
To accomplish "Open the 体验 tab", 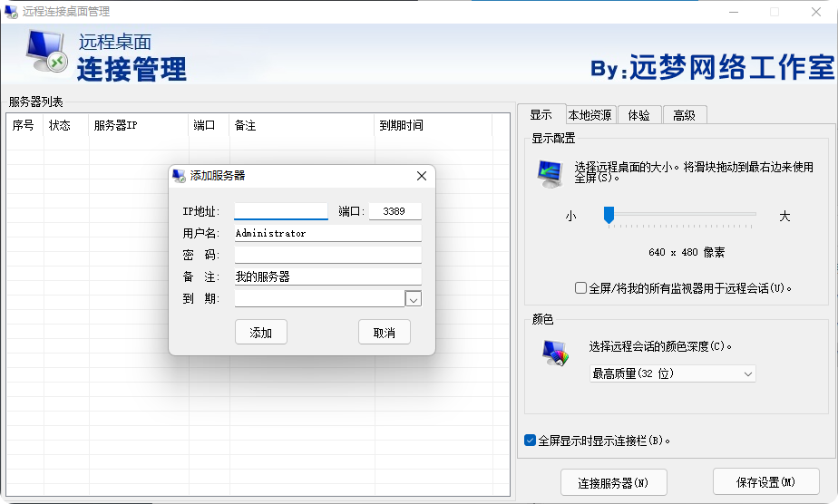I will (638, 115).
